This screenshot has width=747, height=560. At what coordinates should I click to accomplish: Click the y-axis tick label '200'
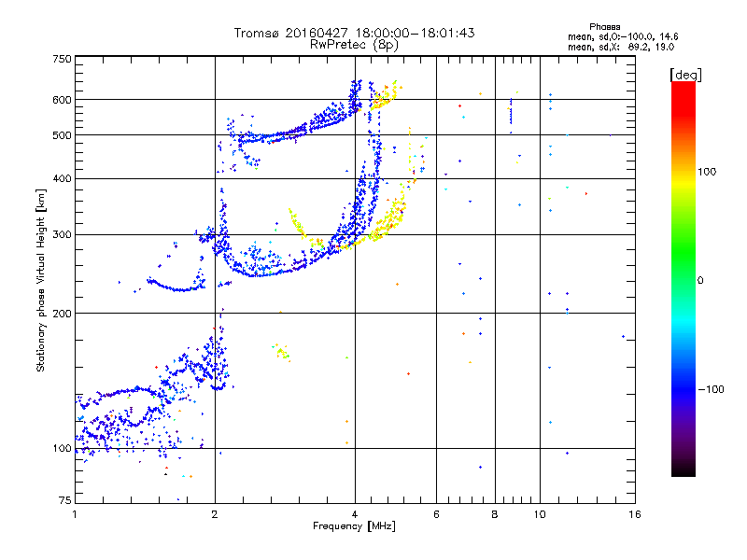[x=62, y=314]
